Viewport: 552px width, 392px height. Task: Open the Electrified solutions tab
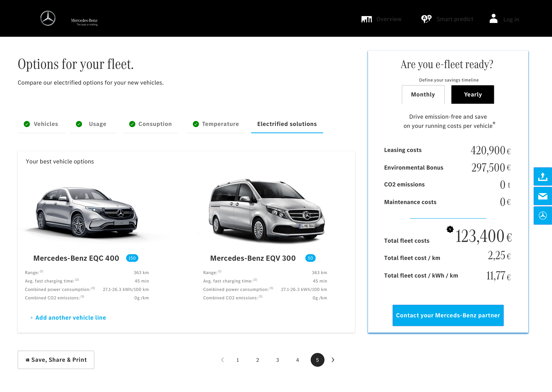point(287,124)
